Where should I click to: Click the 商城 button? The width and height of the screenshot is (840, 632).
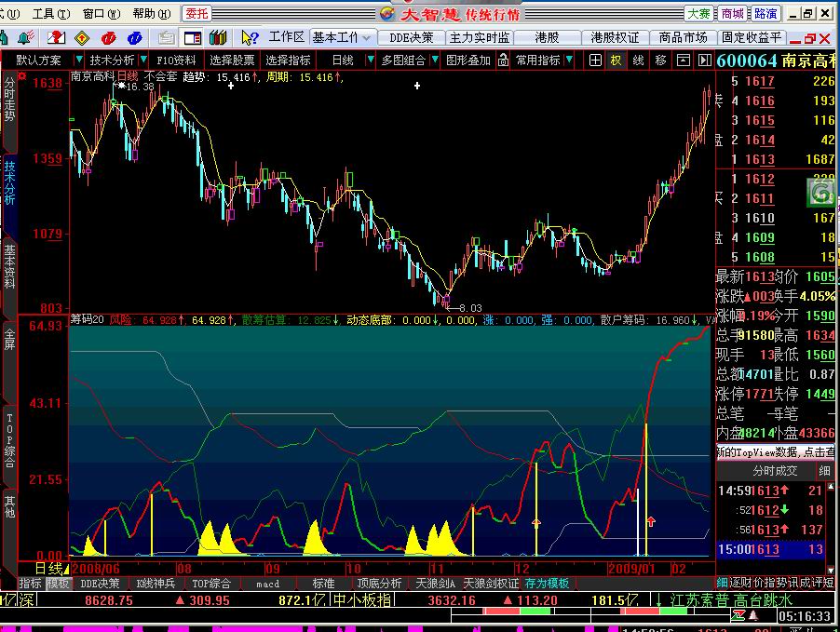tap(732, 13)
